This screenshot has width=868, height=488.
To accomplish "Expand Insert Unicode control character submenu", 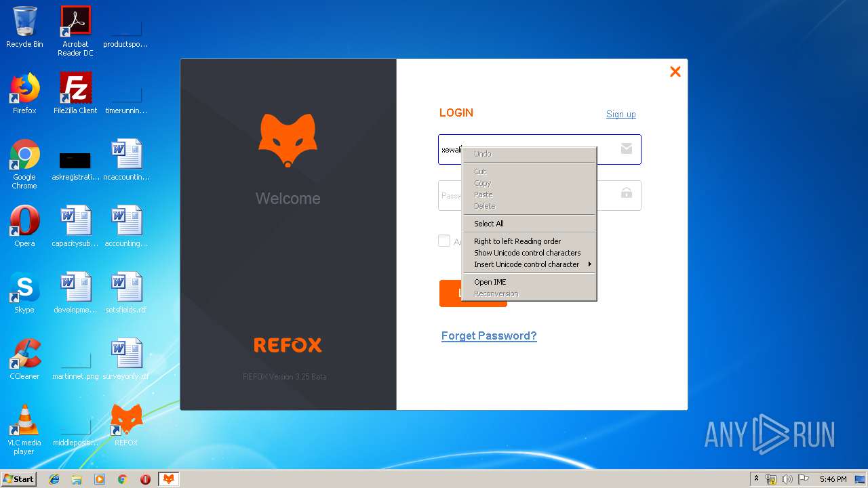I will coord(529,264).
